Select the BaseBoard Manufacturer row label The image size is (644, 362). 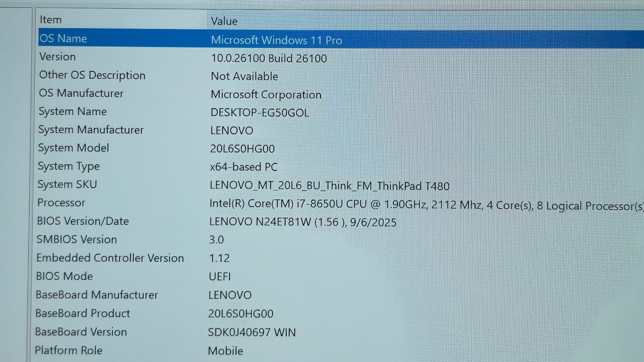[97, 295]
